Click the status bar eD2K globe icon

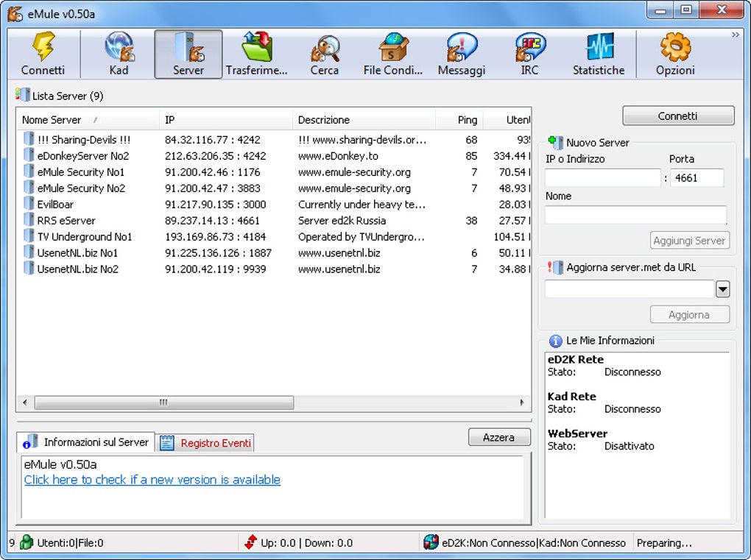[431, 542]
